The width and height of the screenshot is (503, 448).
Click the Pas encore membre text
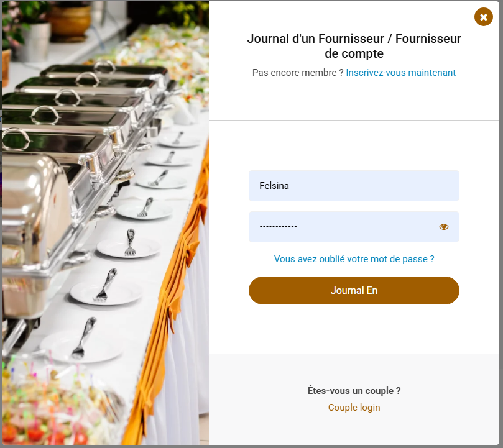click(298, 73)
